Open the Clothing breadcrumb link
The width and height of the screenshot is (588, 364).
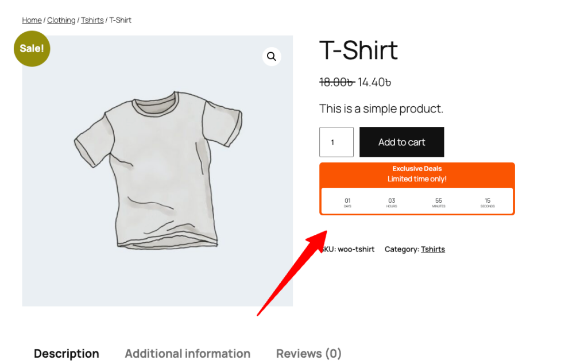tap(61, 20)
